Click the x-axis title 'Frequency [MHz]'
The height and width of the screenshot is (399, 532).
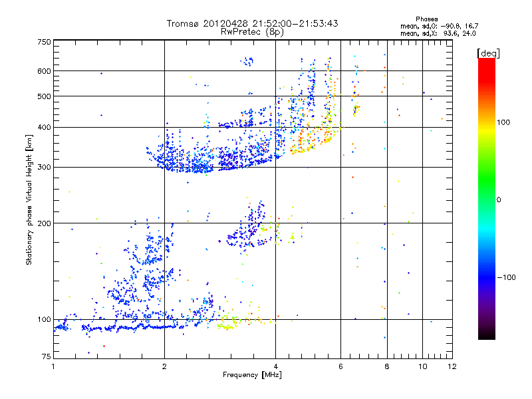(x=252, y=375)
